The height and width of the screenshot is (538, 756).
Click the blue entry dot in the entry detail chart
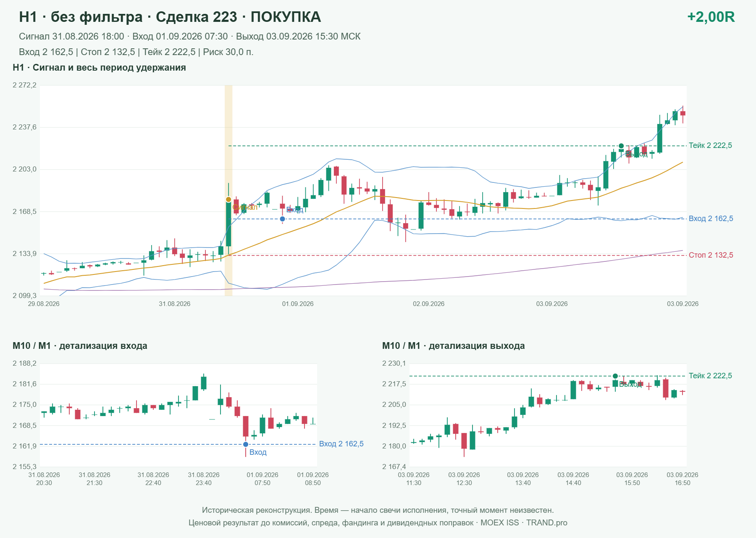(x=246, y=444)
